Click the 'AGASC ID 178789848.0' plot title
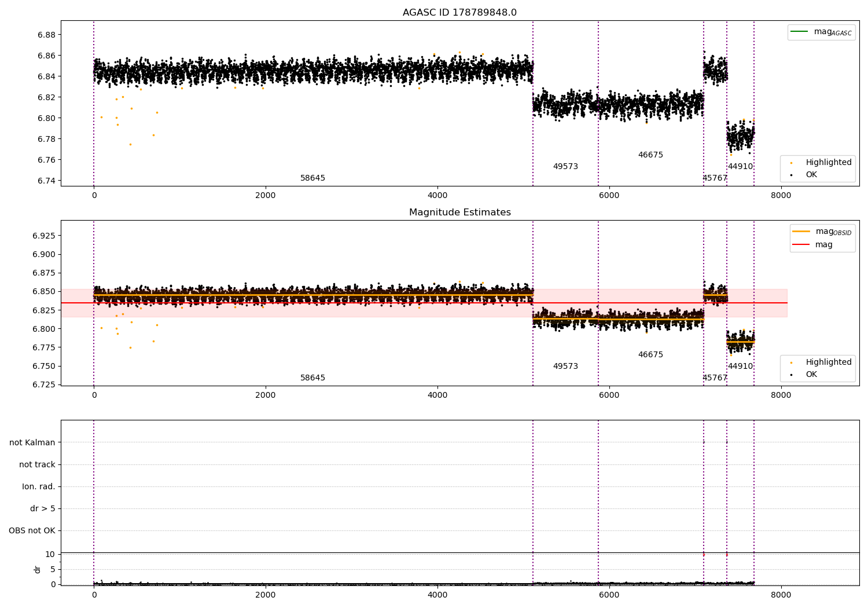 pyautogui.click(x=459, y=13)
